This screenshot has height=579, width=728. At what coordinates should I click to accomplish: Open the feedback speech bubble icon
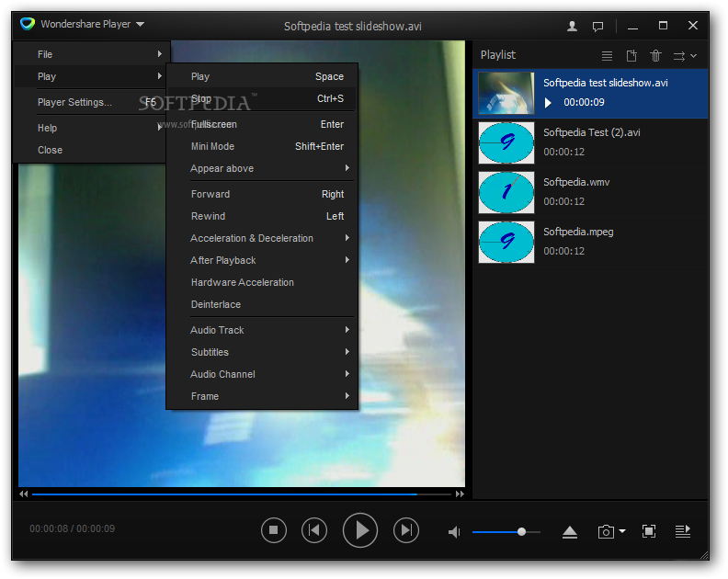(x=598, y=27)
